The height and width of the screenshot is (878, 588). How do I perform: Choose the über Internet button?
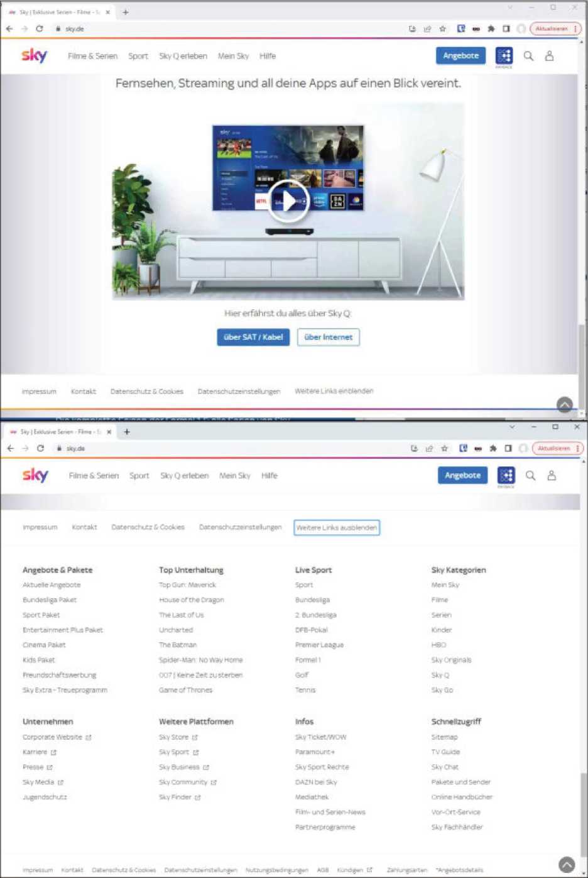pyautogui.click(x=328, y=337)
